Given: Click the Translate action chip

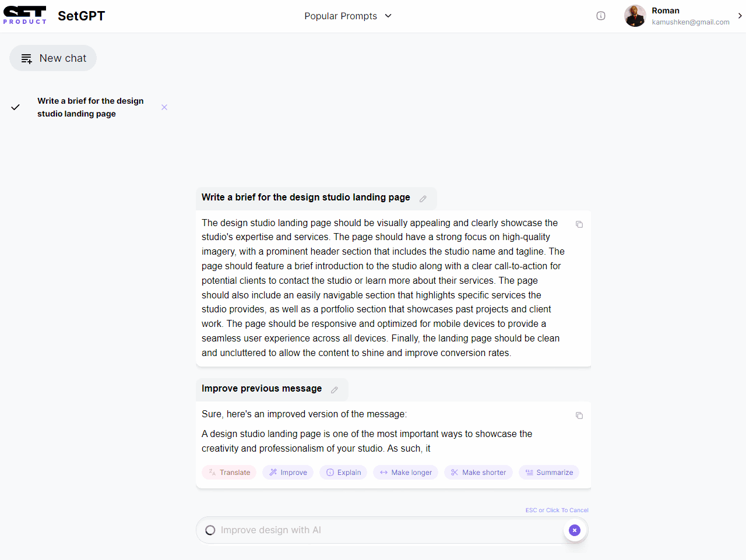Looking at the screenshot, I should [x=229, y=473].
